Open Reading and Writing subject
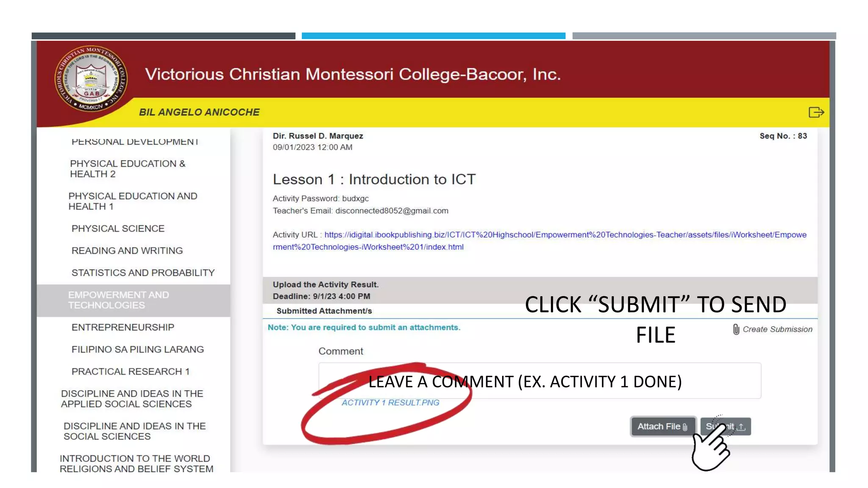The image size is (868, 488). click(127, 250)
